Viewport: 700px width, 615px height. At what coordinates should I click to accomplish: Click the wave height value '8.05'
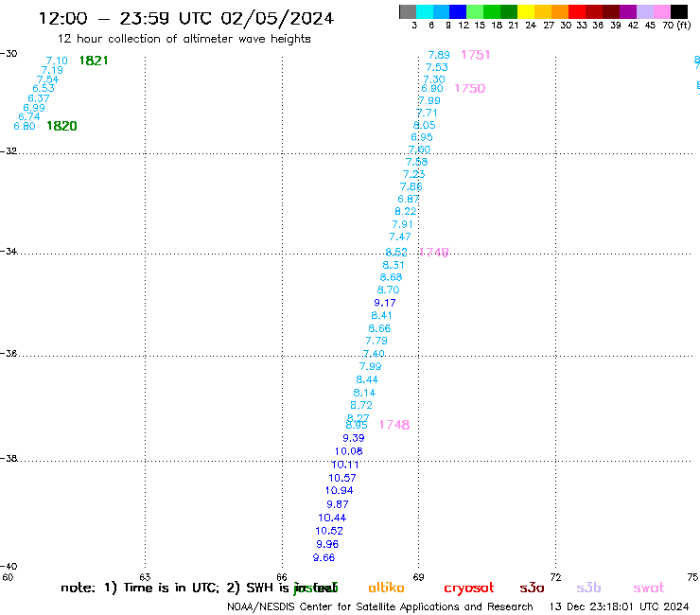pyautogui.click(x=425, y=126)
